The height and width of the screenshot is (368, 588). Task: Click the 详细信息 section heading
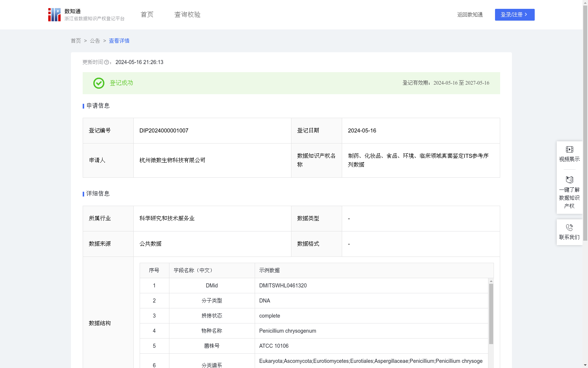pyautogui.click(x=98, y=194)
